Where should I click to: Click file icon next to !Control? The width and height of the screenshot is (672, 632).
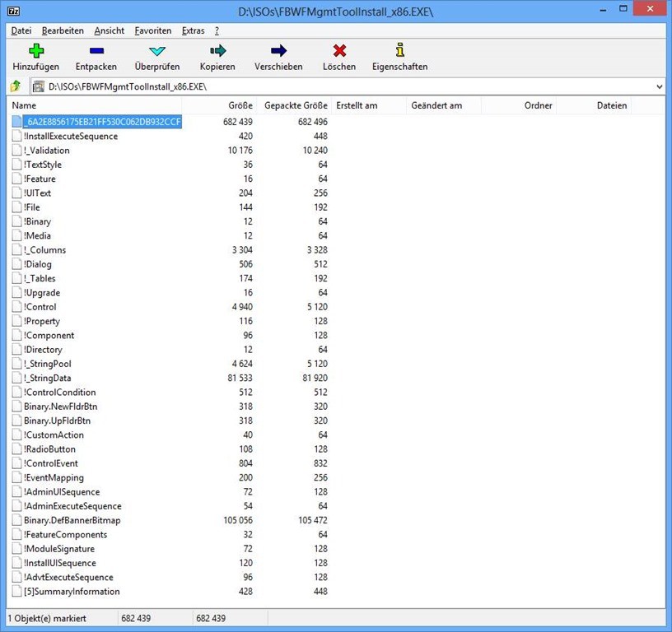click(16, 307)
